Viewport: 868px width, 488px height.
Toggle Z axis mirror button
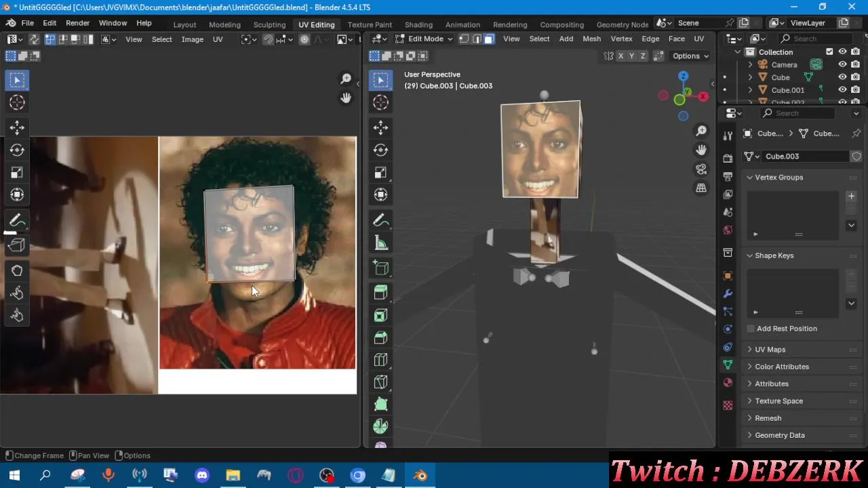click(642, 56)
